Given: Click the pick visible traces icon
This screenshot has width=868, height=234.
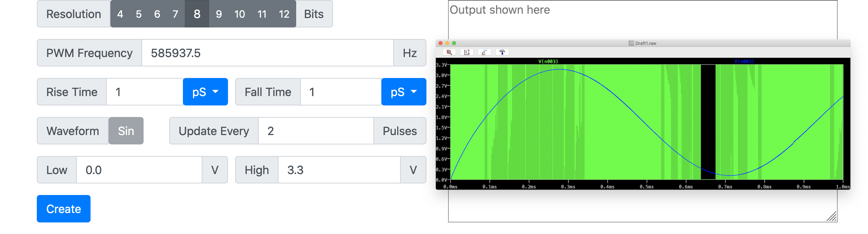Looking at the screenshot, I should pos(484,52).
